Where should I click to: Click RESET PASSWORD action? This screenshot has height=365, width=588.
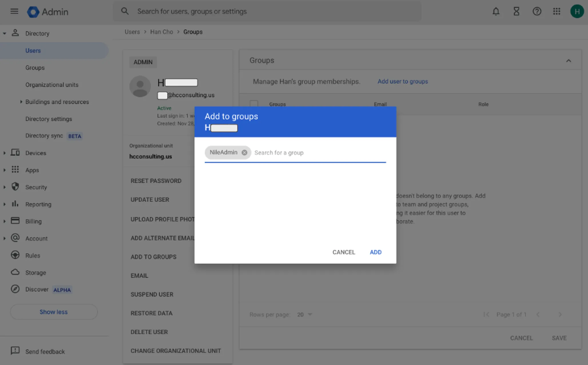(156, 181)
